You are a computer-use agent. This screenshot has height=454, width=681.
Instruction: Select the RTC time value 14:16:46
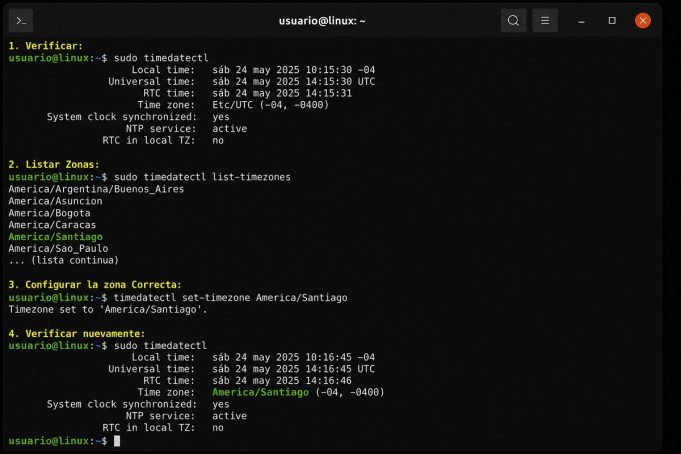coord(328,381)
